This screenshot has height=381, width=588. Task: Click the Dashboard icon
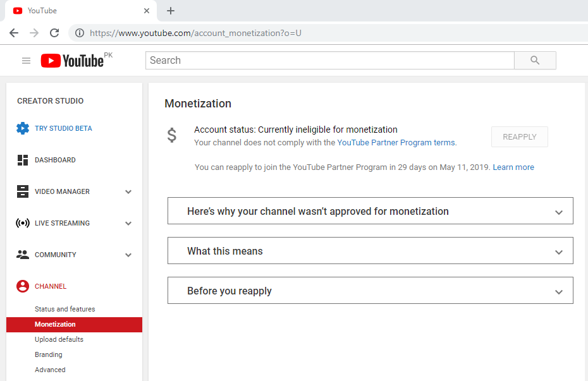tap(23, 160)
